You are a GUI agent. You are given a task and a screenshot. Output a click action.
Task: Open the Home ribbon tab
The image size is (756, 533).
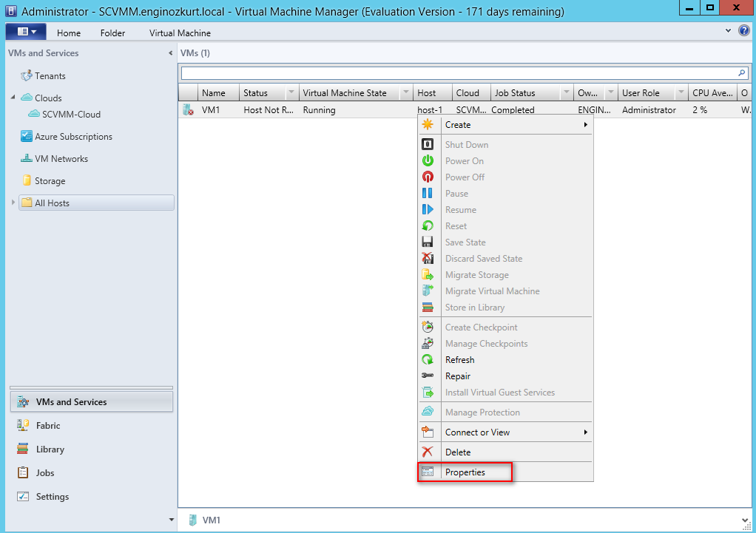click(x=69, y=33)
